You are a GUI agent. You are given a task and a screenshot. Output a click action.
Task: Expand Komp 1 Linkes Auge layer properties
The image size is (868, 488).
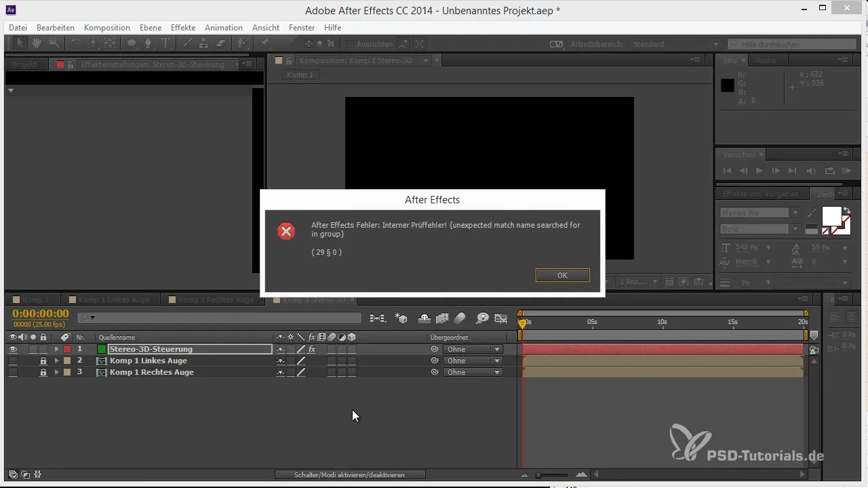click(57, 361)
